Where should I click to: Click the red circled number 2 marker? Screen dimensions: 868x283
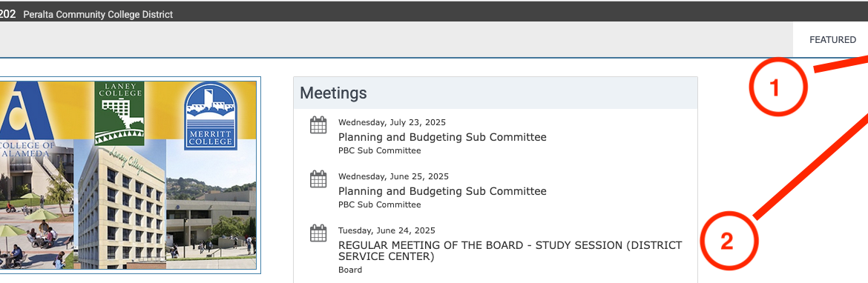pyautogui.click(x=729, y=241)
